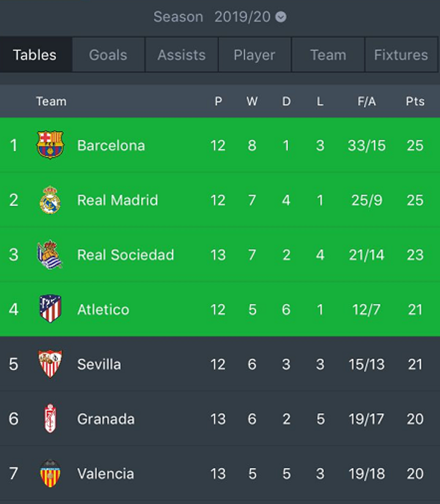Click the Atletico club crest
This screenshot has width=440, height=504.
[x=50, y=309]
